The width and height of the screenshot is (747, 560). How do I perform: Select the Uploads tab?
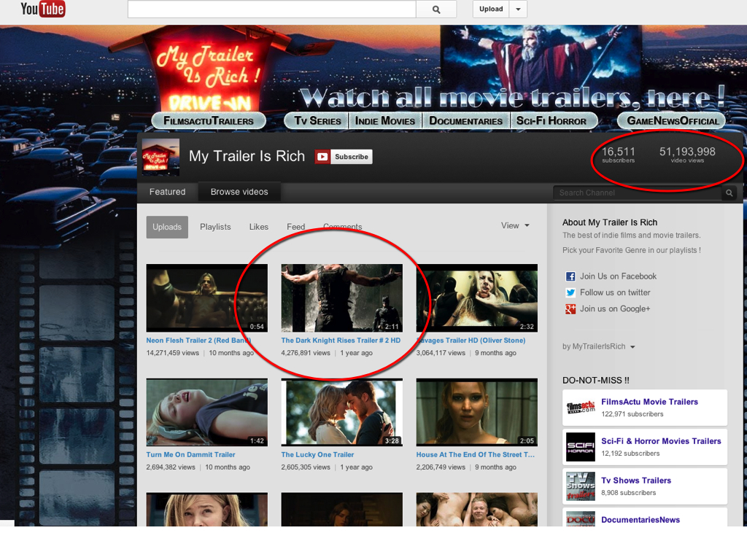pyautogui.click(x=167, y=227)
